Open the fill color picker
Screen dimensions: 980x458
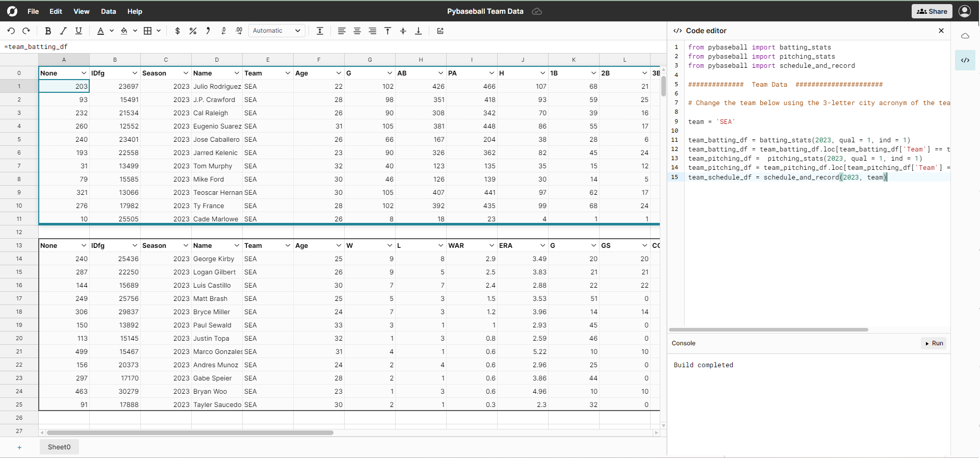[124, 31]
